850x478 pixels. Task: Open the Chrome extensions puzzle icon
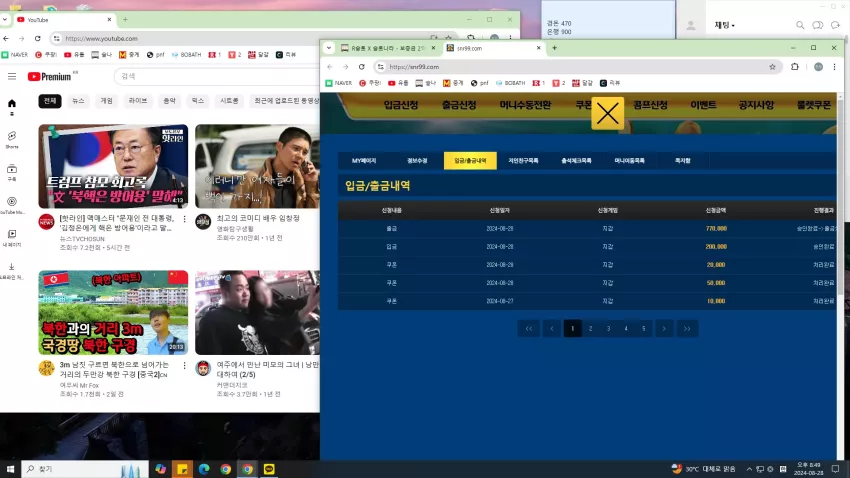pos(795,67)
